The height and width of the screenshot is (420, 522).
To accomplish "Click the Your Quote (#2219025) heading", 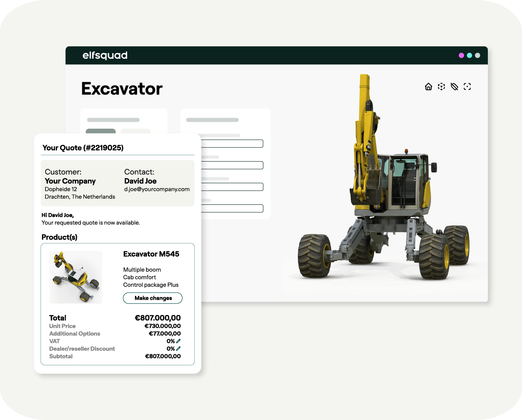I will 82,148.
